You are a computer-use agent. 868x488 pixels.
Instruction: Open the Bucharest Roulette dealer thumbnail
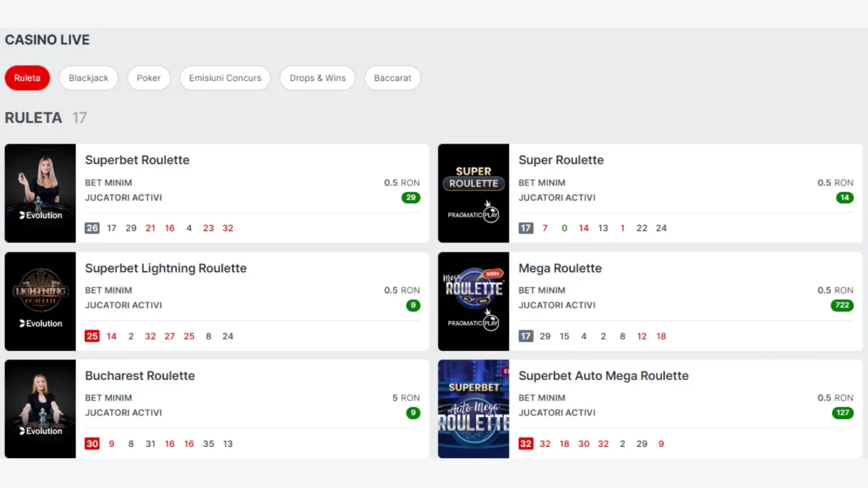40,409
